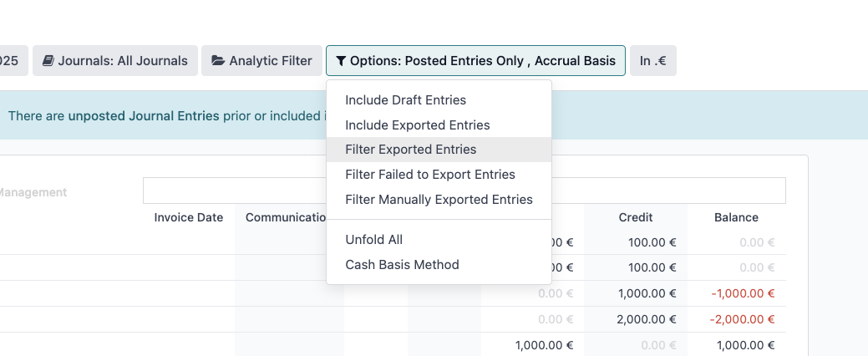Click the book icon in Journals filter

click(48, 61)
